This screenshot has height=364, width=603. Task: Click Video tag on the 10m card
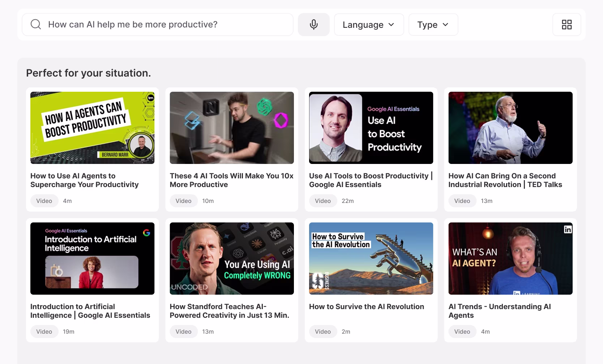[x=183, y=201]
